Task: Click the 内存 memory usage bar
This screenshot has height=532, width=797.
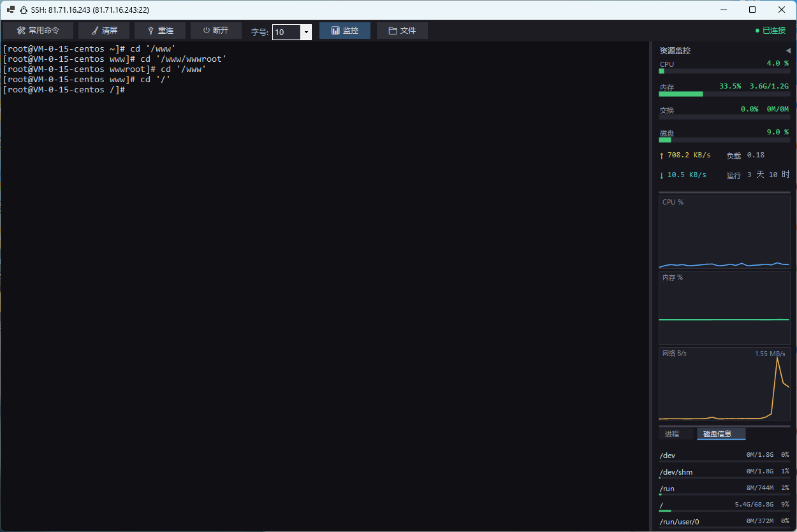Action: click(724, 94)
